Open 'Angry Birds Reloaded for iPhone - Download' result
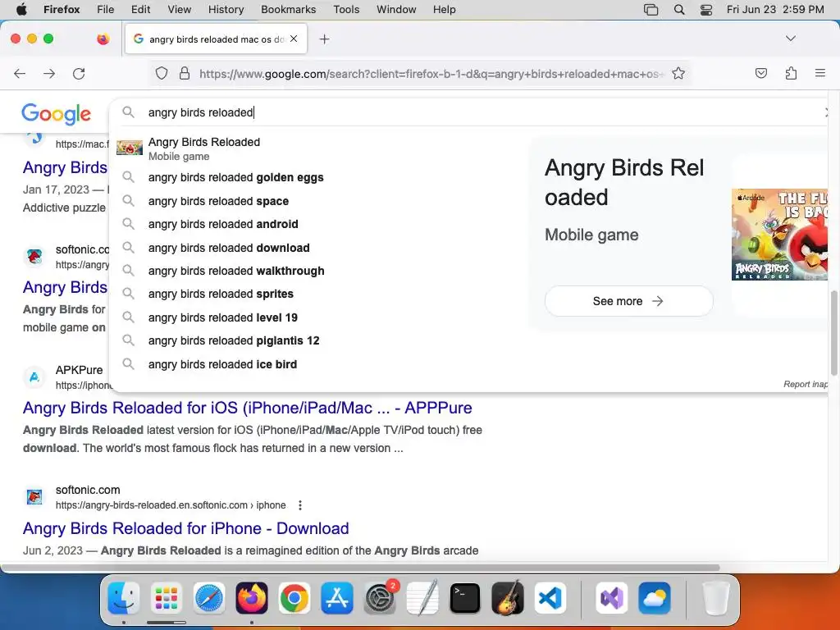This screenshot has height=630, width=840. [186, 528]
